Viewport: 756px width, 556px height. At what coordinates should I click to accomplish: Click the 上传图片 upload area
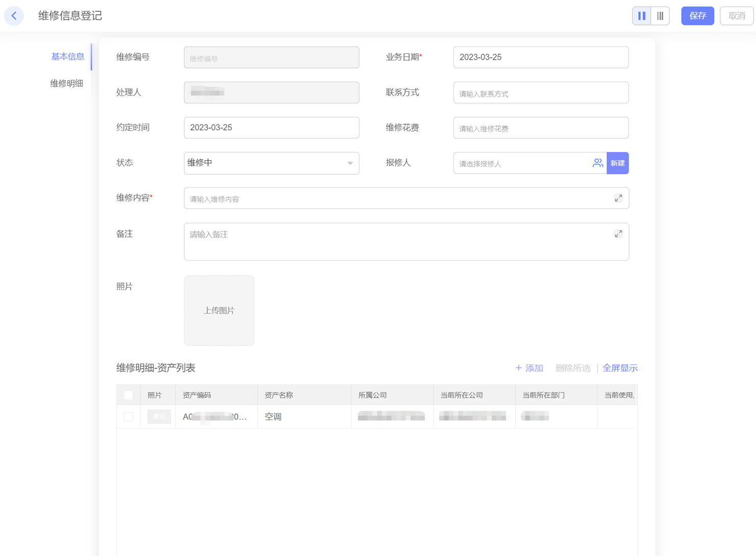pyautogui.click(x=219, y=310)
